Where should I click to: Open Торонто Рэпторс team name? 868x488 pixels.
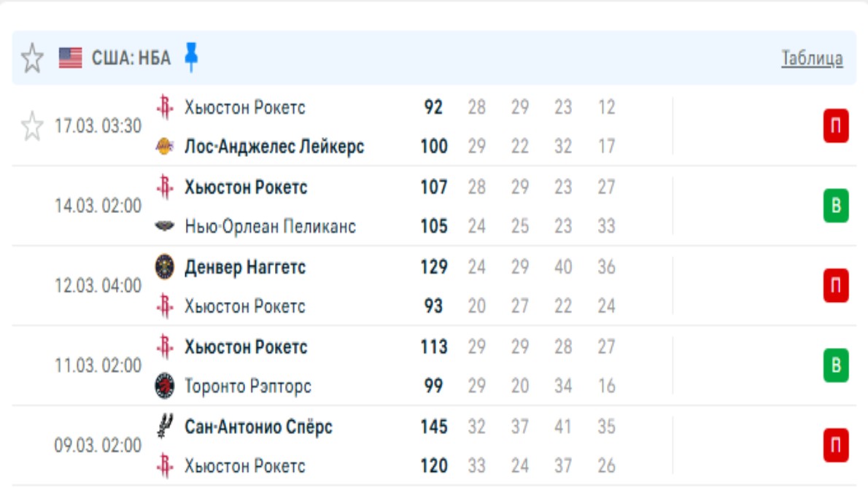coord(248,386)
